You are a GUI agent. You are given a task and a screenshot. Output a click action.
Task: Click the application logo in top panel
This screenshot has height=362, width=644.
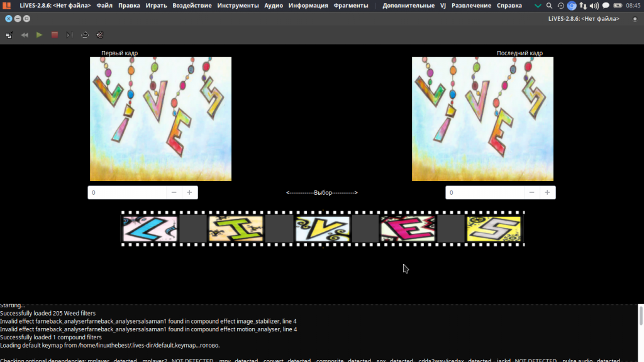(x=6, y=5)
